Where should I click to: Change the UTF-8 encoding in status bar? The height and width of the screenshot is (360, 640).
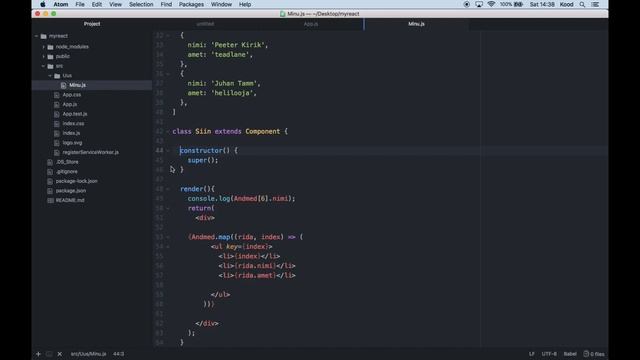point(549,354)
